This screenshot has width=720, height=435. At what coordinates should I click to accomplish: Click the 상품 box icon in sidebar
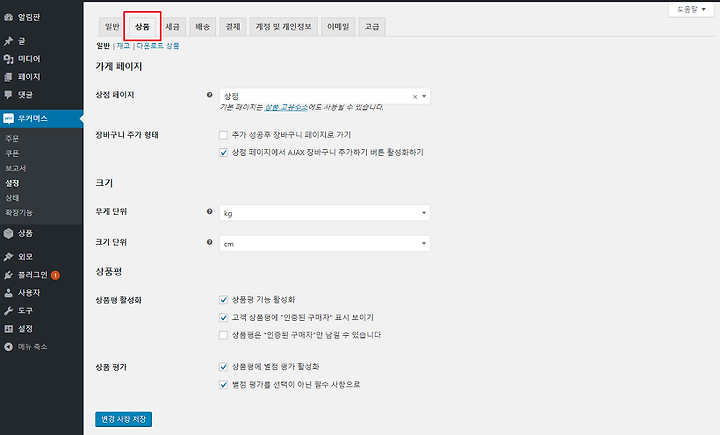tap(8, 233)
